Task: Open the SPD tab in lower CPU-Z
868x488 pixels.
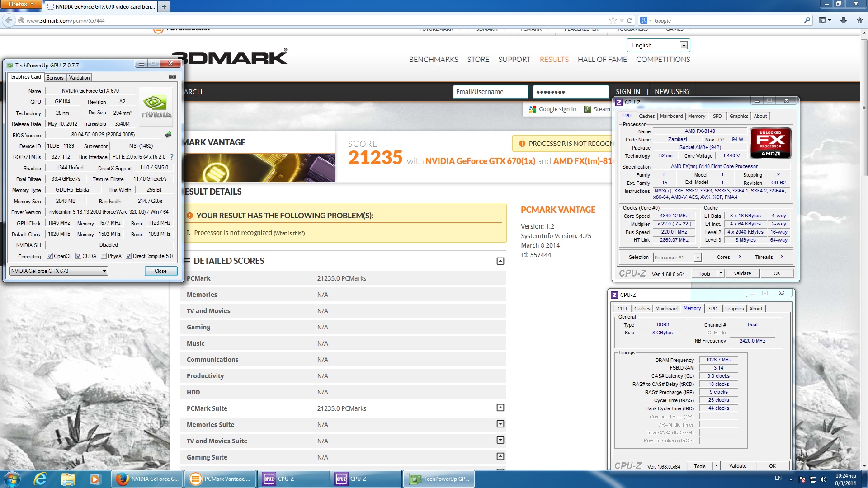Action: coord(713,309)
